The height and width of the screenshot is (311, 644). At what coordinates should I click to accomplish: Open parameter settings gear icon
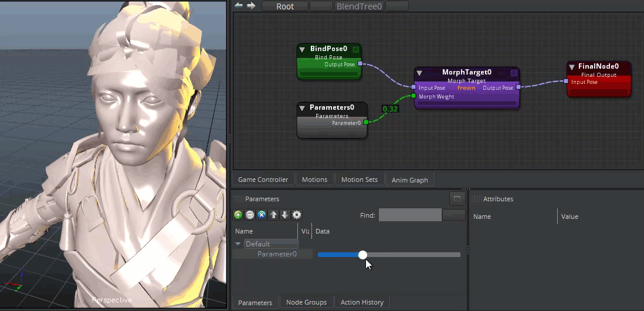coord(297,215)
